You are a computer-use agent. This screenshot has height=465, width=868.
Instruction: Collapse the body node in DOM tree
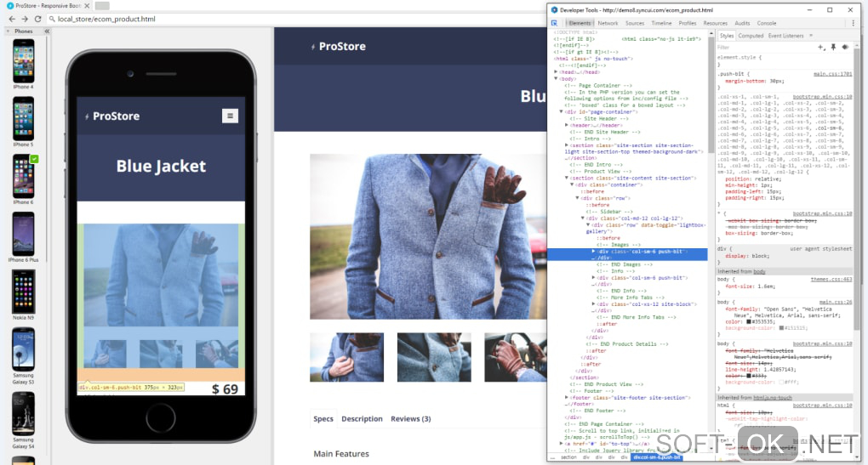tap(556, 78)
